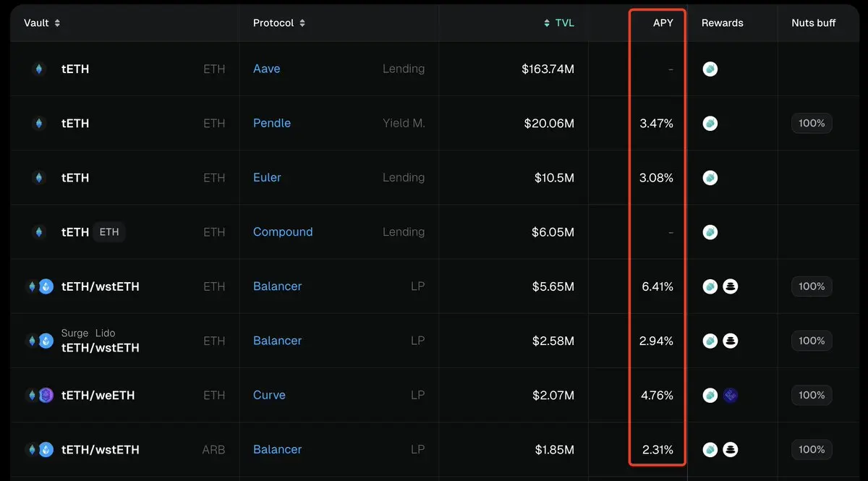Click the Lending label in Euler row

click(x=404, y=177)
